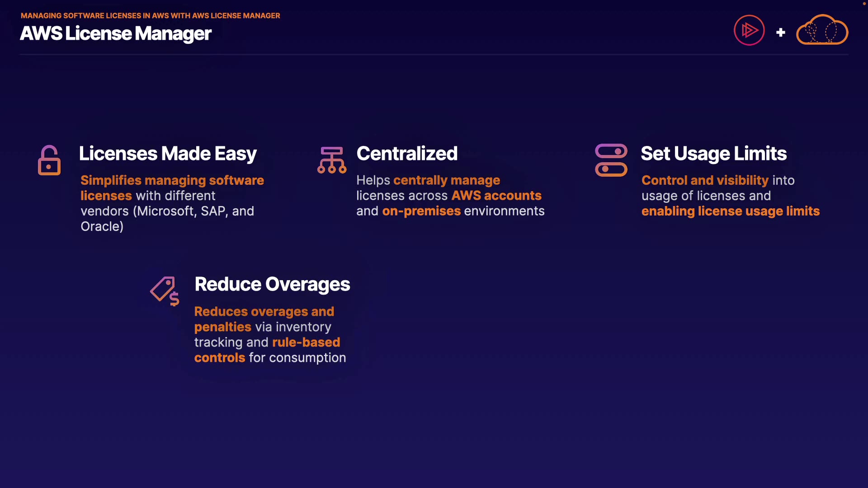Click the Centralized hierarchy diagram icon
The height and width of the screenshot is (488, 868).
pyautogui.click(x=332, y=160)
